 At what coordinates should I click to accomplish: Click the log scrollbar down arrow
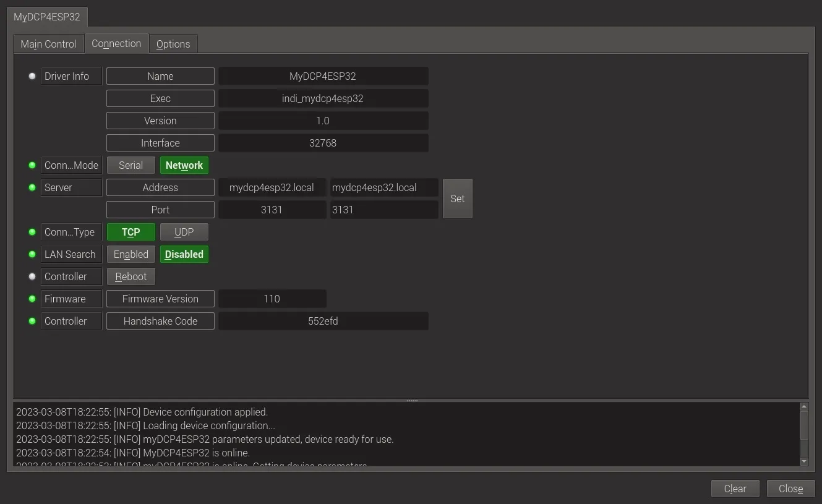[804, 461]
